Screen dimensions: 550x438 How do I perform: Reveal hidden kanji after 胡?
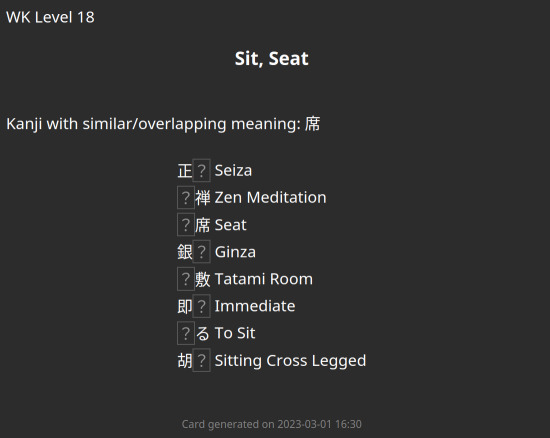[201, 360]
